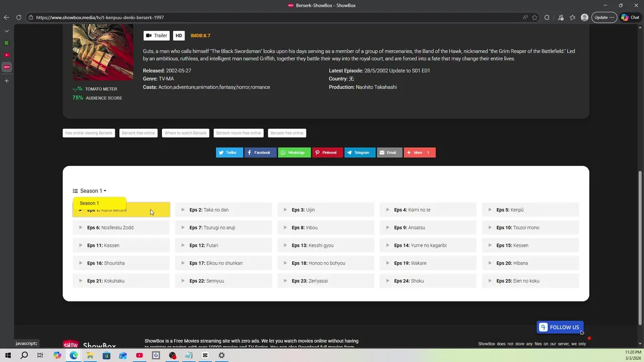
Task: Play Eps 20: Hibana
Action: coord(531,263)
